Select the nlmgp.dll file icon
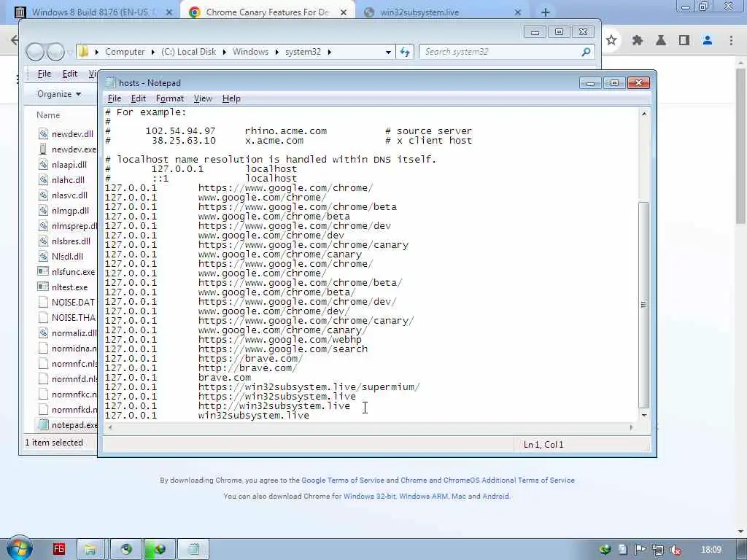 click(x=43, y=211)
